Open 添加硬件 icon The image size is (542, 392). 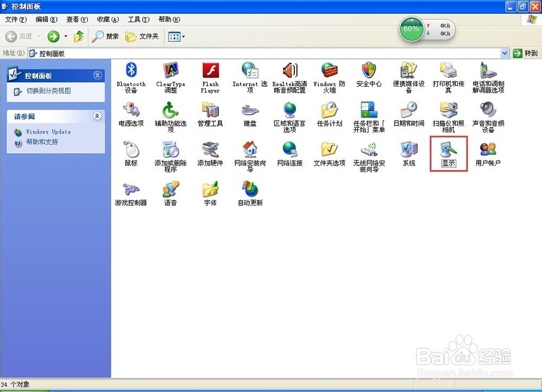point(210,154)
